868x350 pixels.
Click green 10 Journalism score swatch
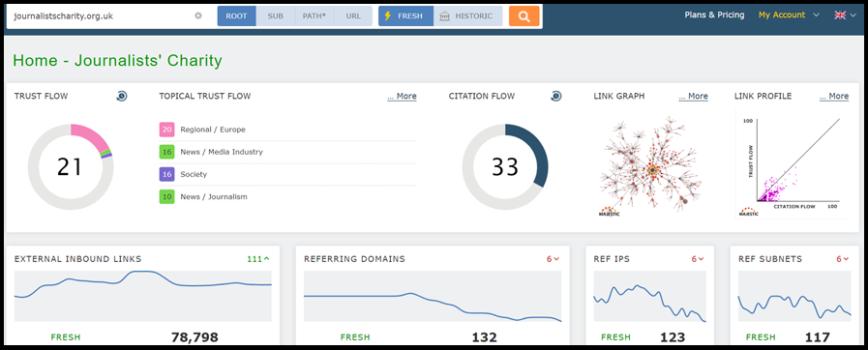(x=166, y=196)
